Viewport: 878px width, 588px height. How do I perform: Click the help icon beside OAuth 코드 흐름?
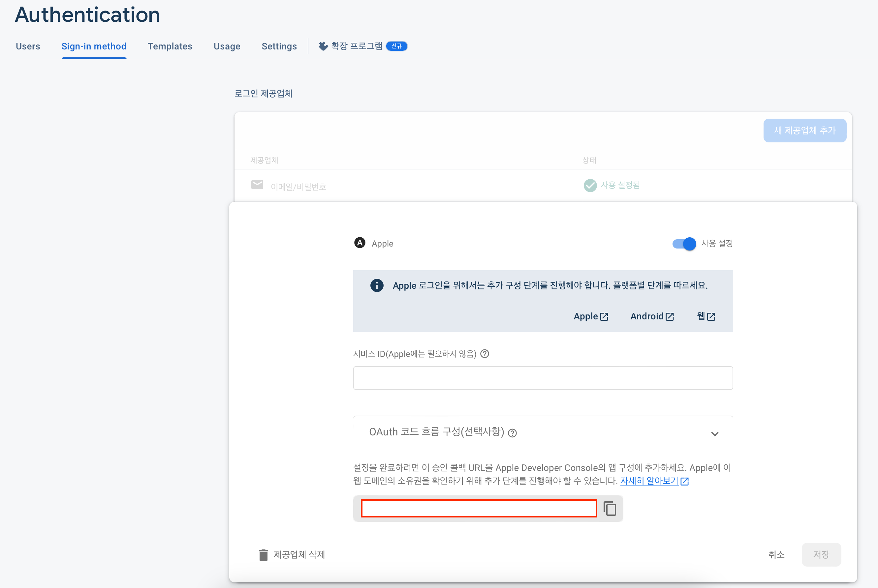tap(512, 433)
